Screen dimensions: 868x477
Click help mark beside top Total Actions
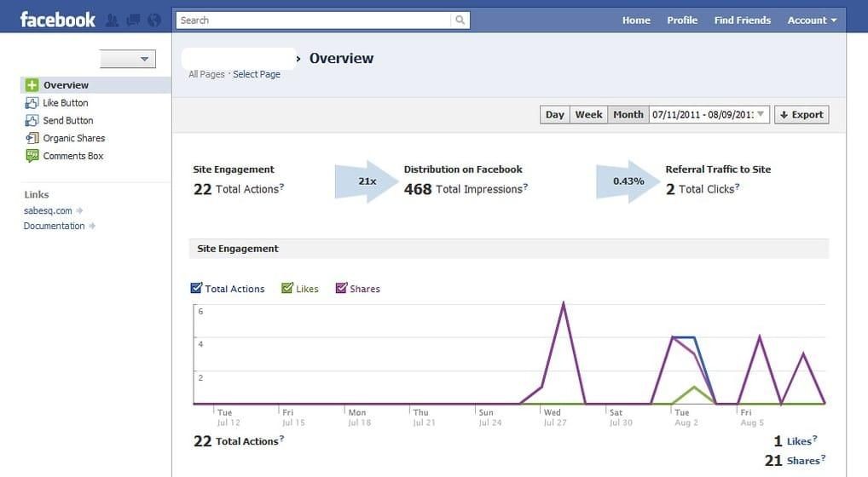pos(281,187)
